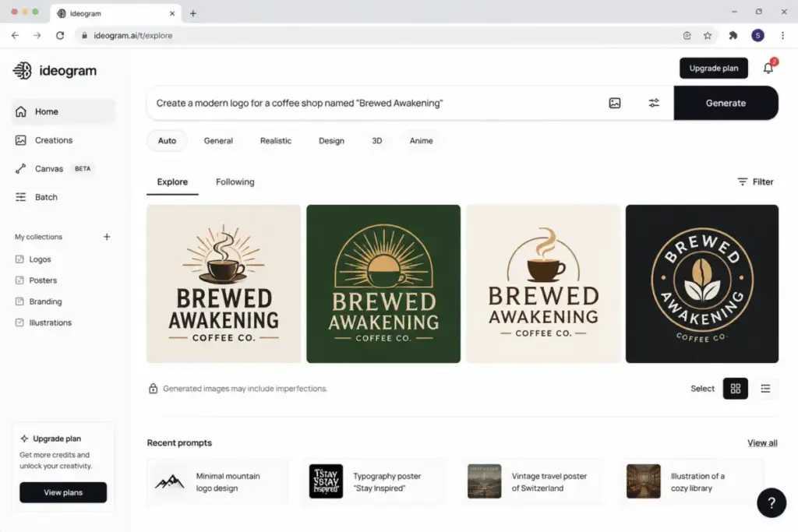
Task: Open Typography poster Stay Inspired prompt
Action: click(375, 481)
